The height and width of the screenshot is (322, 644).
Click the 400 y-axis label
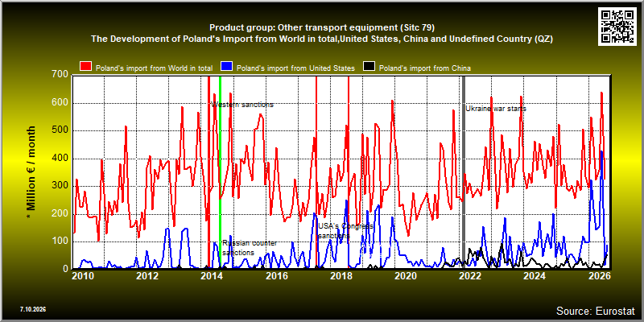pos(60,159)
